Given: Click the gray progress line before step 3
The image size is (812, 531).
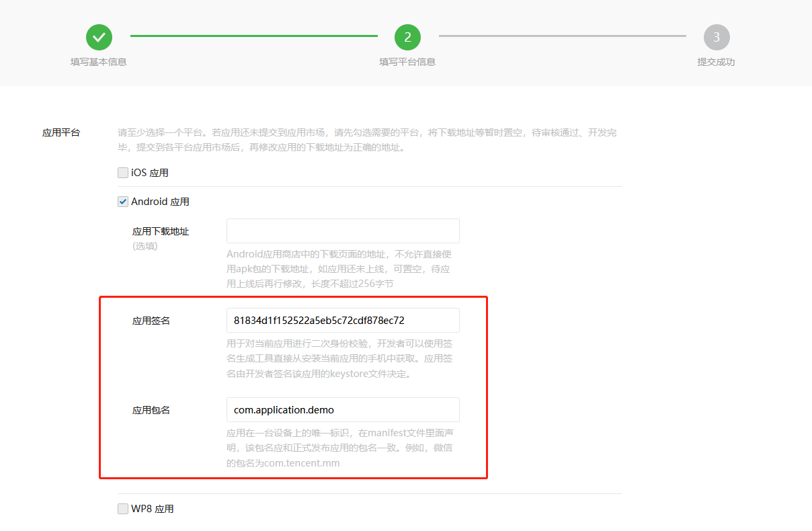Looking at the screenshot, I should 562,36.
